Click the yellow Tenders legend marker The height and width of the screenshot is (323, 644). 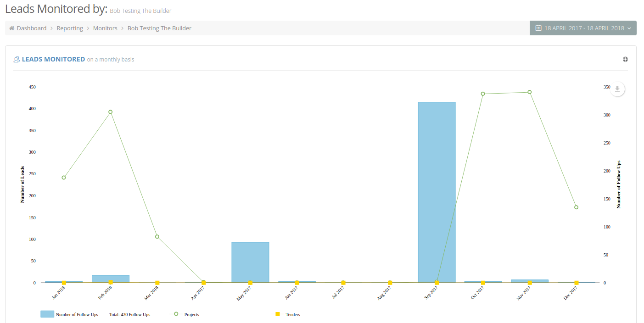pos(277,314)
